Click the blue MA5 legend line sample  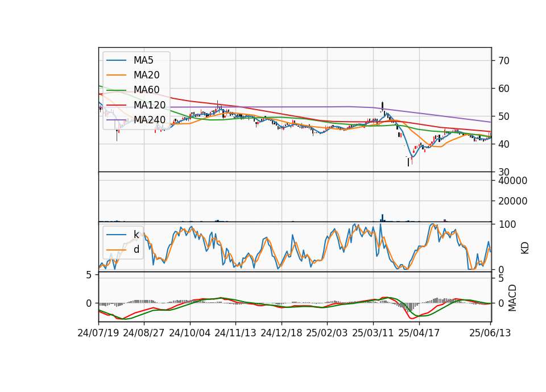click(116, 61)
